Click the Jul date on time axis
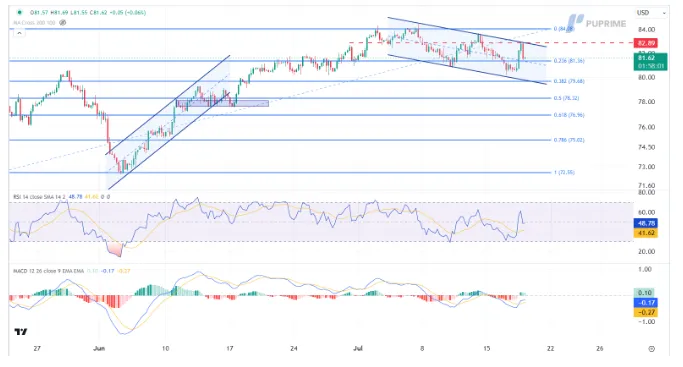Screen dimensions: 683x367 pos(358,348)
